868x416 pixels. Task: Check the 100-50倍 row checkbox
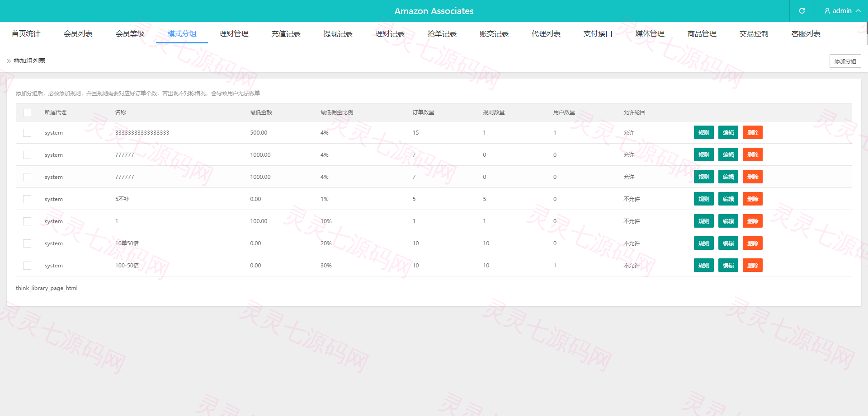pyautogui.click(x=27, y=266)
